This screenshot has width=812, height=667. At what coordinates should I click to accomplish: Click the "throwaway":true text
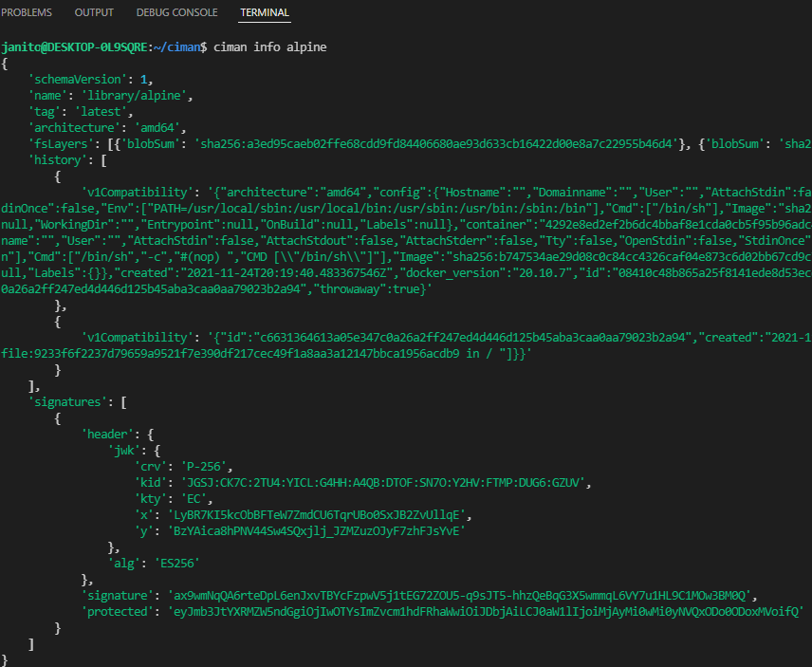click(x=365, y=289)
